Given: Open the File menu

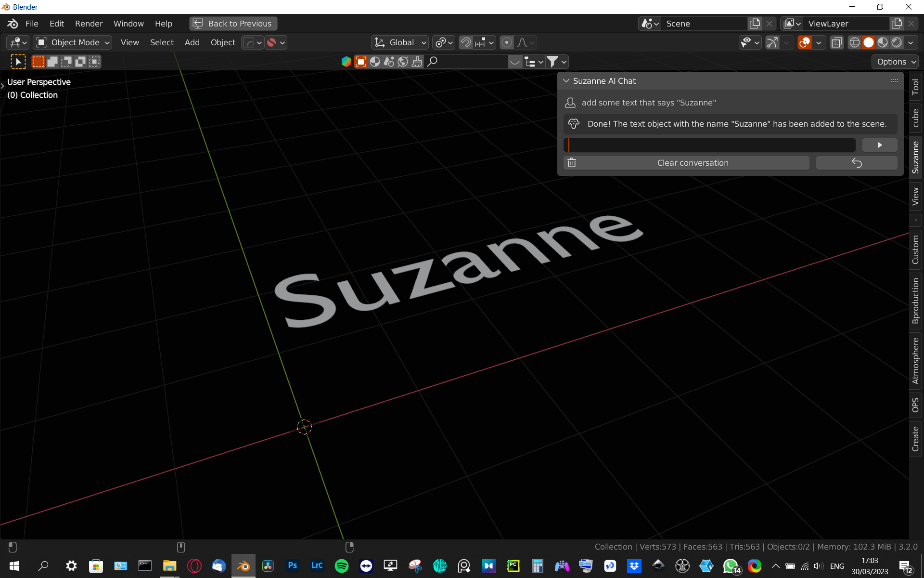Looking at the screenshot, I should pyautogui.click(x=32, y=24).
